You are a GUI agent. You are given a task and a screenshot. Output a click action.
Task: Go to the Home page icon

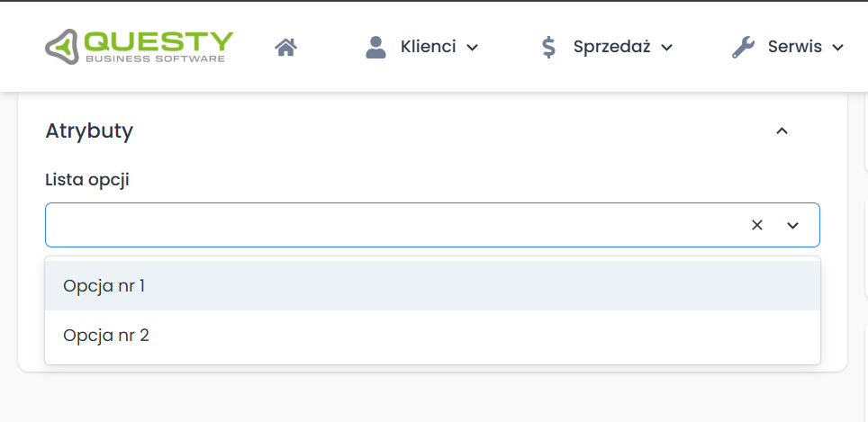[x=285, y=47]
